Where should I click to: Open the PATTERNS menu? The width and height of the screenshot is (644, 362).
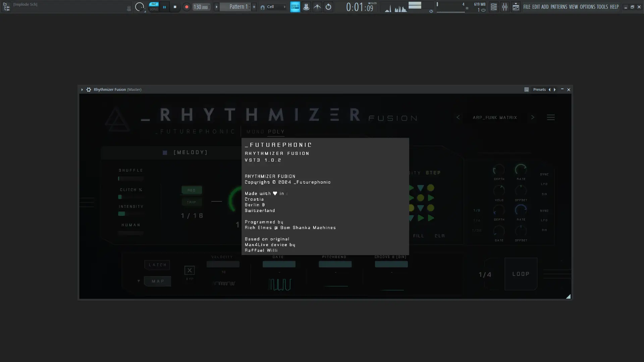(558, 7)
